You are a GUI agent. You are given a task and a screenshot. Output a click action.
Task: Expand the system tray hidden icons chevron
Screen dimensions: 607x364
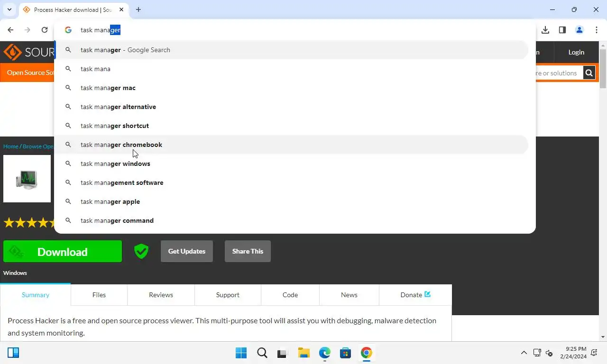click(x=524, y=353)
